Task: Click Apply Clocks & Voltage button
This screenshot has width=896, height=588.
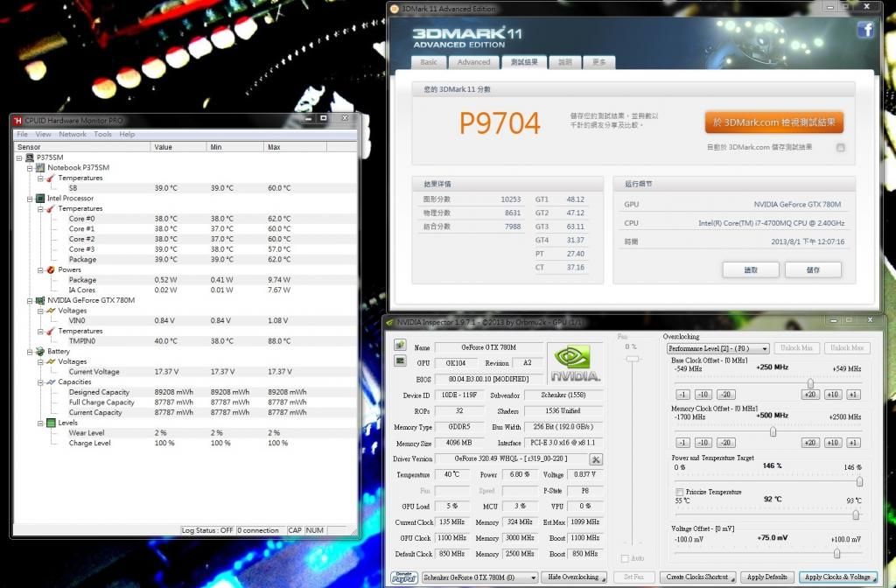Action: coord(837,577)
